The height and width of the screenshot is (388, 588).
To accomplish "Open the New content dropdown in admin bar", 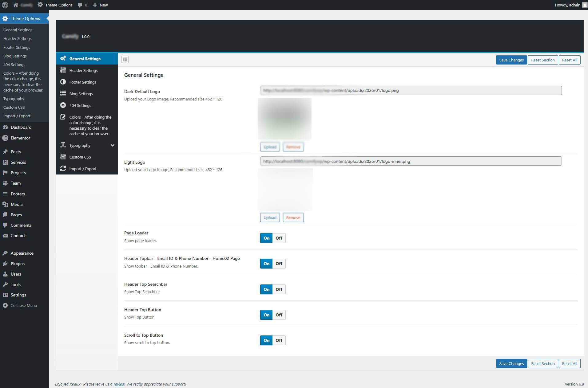I will (x=100, y=5).
